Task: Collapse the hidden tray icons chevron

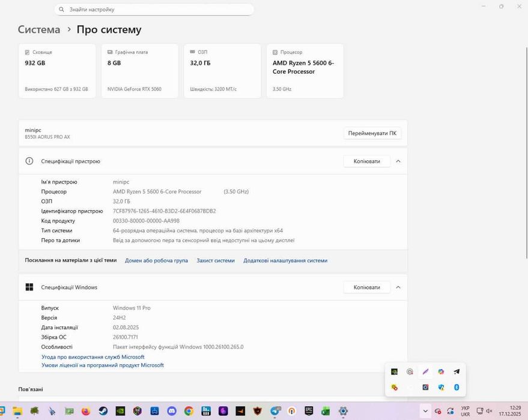Action: tap(425, 411)
